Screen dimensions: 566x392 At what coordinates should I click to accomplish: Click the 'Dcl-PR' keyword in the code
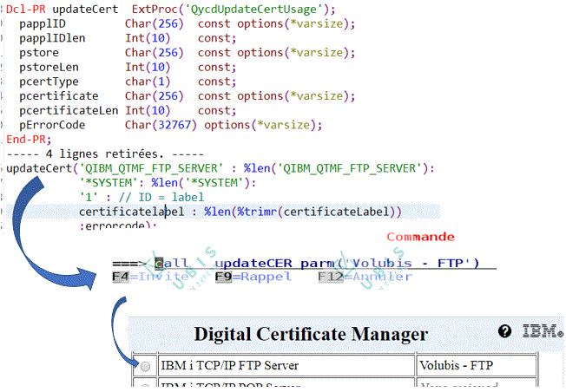tap(26, 10)
